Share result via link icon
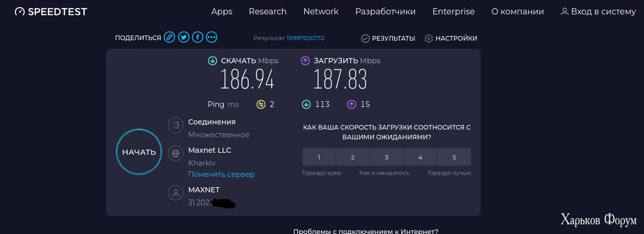Viewport: 644px width, 234px height. pos(169,38)
